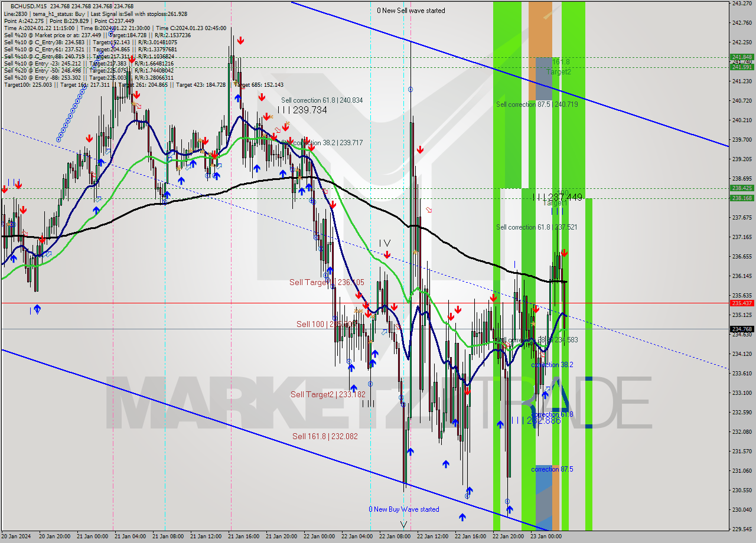Image resolution: width=756 pixels, height=543 pixels.
Task: Click the green 238.168 price tag
Action: pos(741,198)
